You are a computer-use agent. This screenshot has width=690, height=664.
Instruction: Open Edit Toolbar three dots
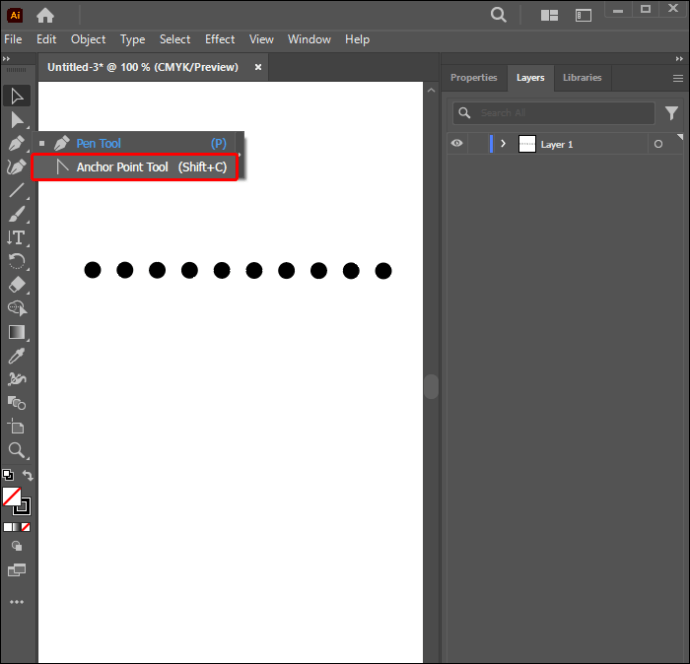pos(17,602)
